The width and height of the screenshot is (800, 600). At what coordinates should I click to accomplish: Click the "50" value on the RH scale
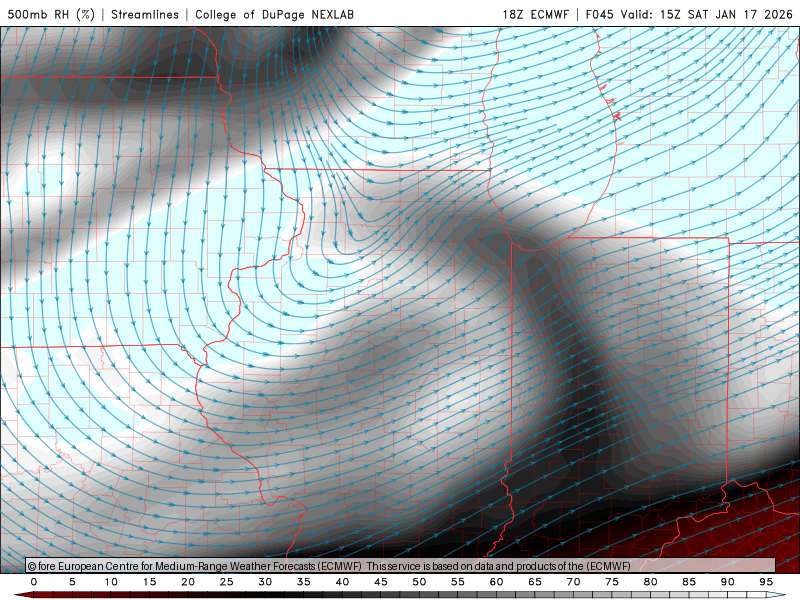click(x=419, y=582)
